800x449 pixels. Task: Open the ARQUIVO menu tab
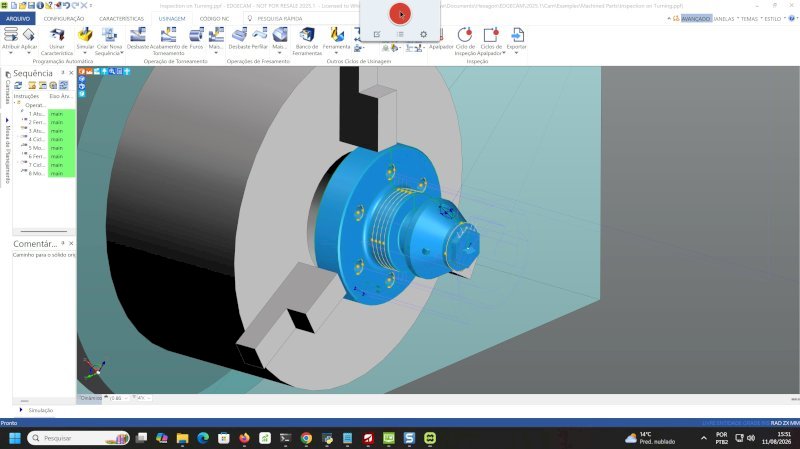coord(18,18)
